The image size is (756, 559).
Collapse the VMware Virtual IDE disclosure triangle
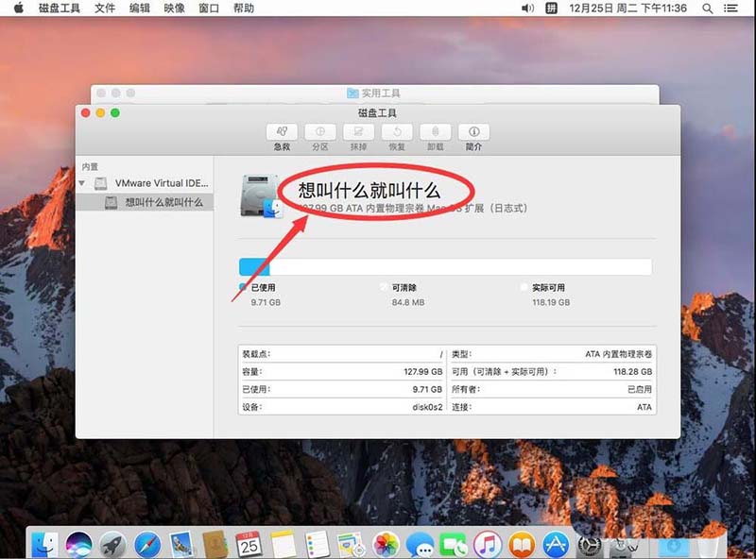click(83, 182)
